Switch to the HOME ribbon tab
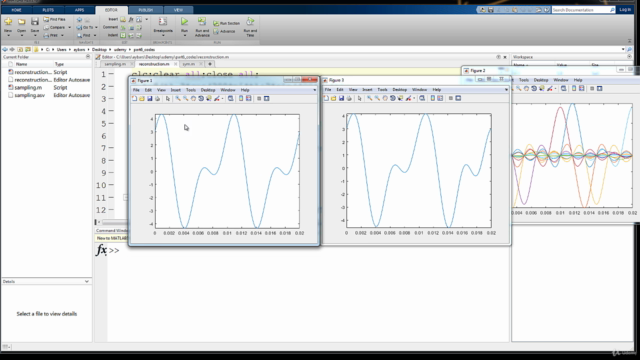 [16, 10]
